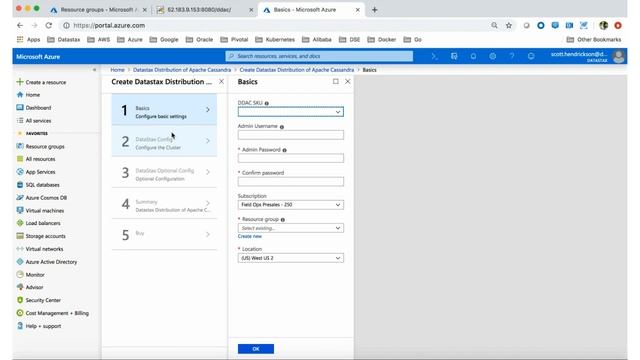Open the Location dropdown
640x360 pixels.
click(x=291, y=258)
